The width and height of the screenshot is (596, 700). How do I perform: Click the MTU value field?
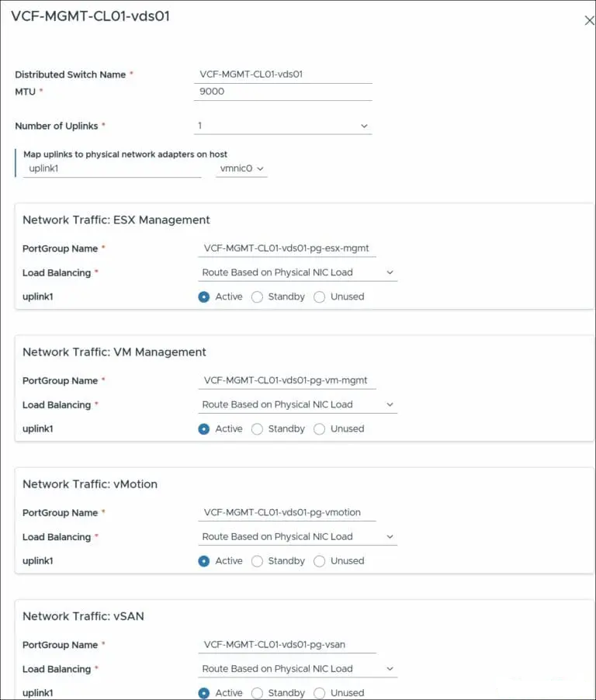coord(282,92)
